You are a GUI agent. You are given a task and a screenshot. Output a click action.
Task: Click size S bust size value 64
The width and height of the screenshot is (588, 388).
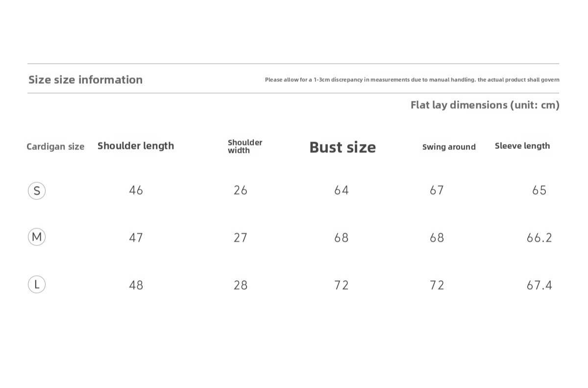pos(342,190)
